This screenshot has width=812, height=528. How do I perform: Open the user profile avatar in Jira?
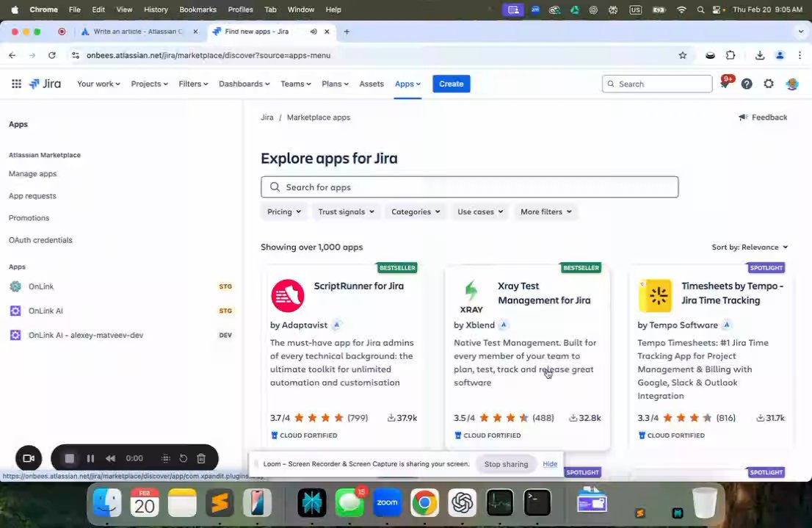coord(791,84)
